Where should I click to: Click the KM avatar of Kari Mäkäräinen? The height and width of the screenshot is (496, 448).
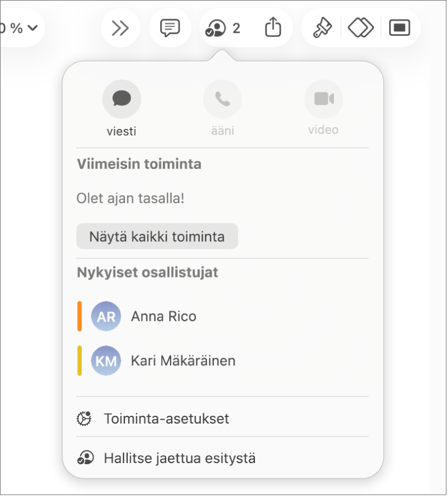(x=106, y=360)
